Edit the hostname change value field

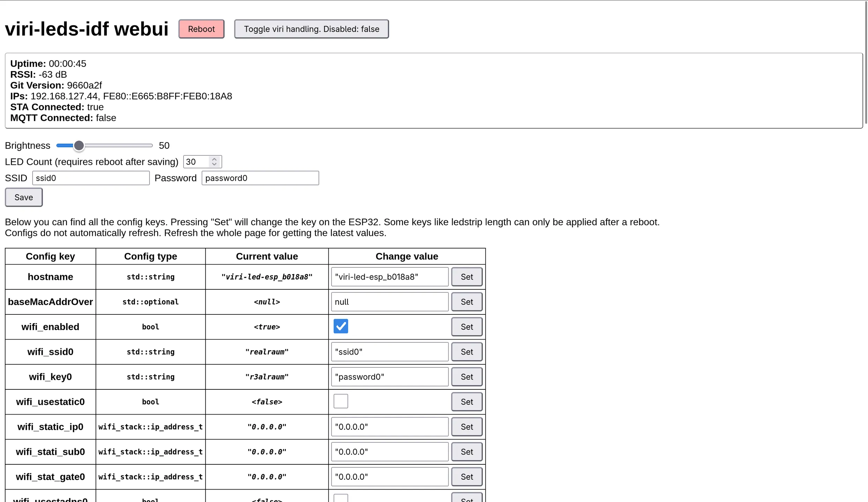[389, 277]
